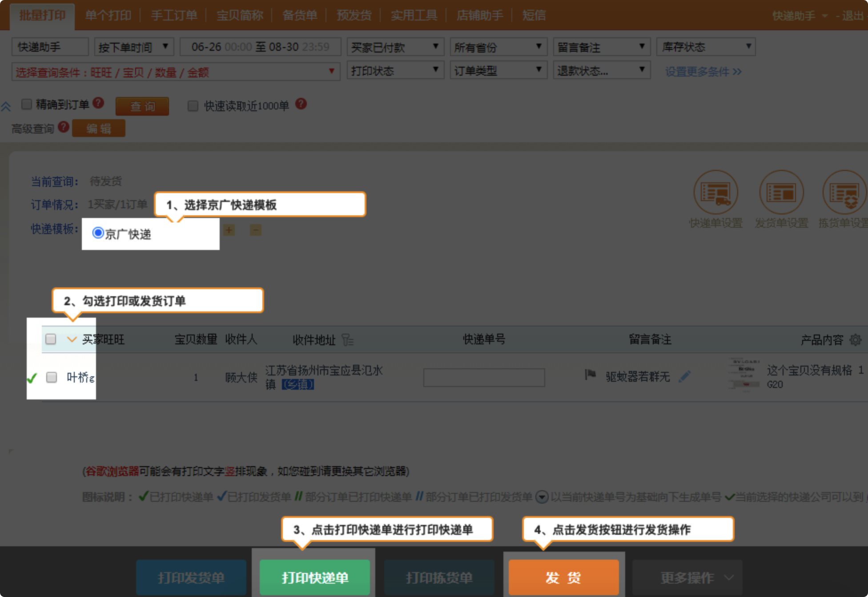Open the gear settings icon beside 产品内容
This screenshot has width=868, height=597.
(856, 340)
